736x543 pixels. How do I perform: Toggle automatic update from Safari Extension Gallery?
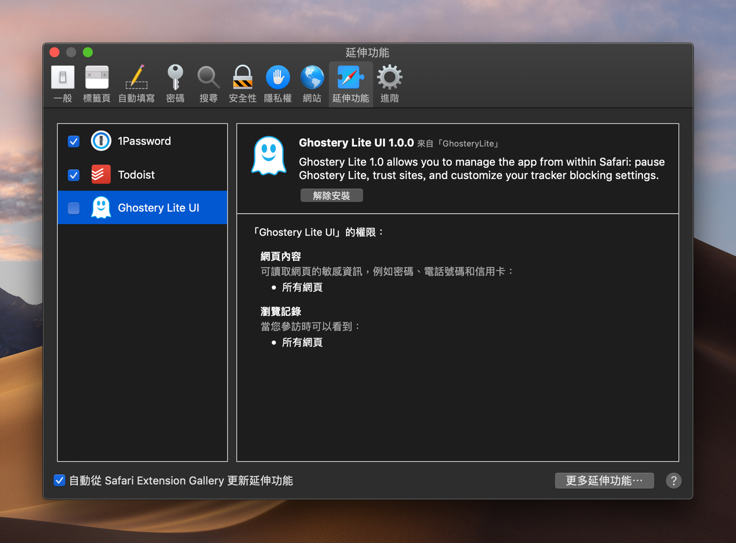click(59, 480)
